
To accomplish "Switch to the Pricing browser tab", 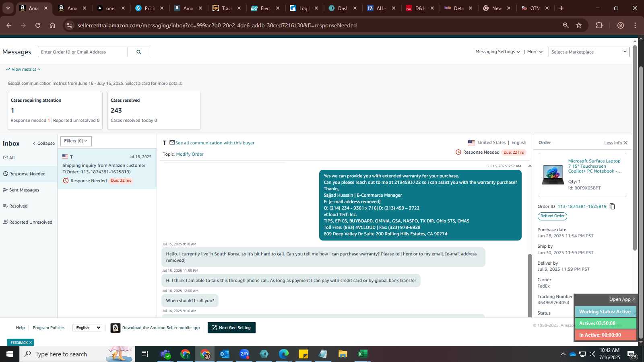I will pyautogui.click(x=149, y=8).
